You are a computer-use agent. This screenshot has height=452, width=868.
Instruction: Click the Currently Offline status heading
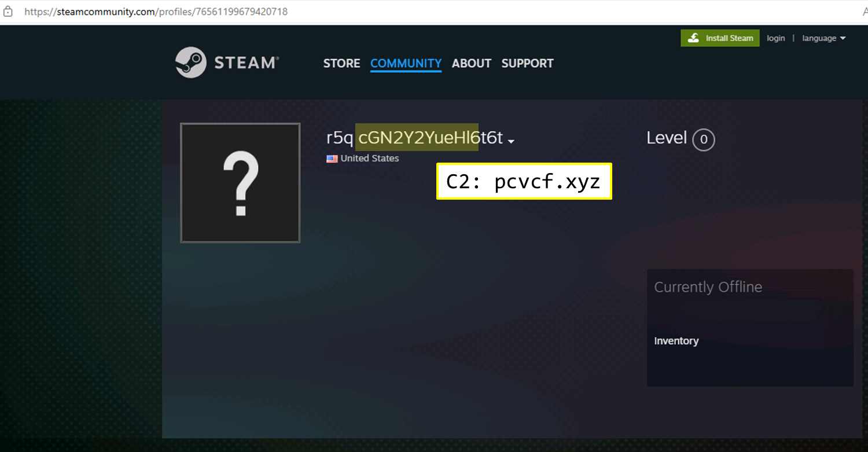point(708,287)
